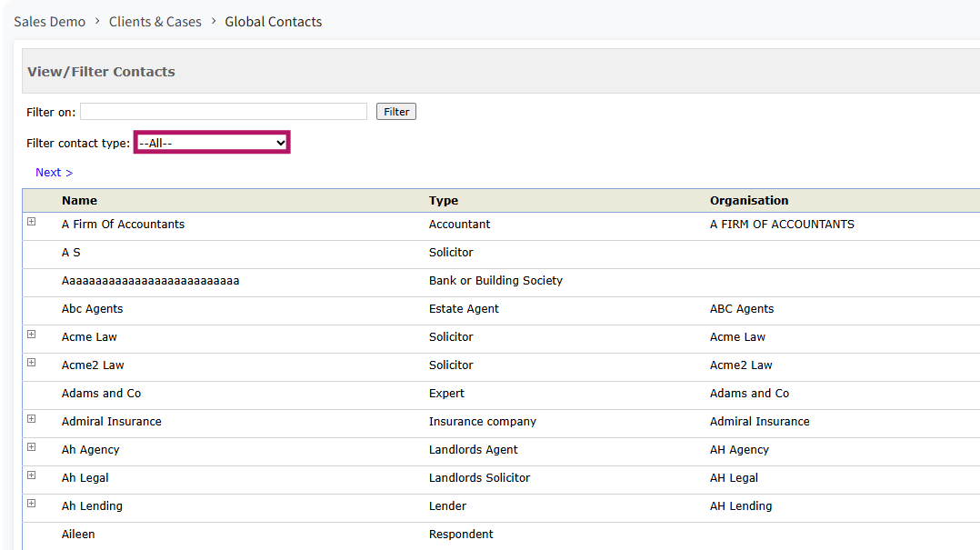Image resolution: width=980 pixels, height=550 pixels.
Task: Go to Next page of contacts
Action: click(54, 173)
